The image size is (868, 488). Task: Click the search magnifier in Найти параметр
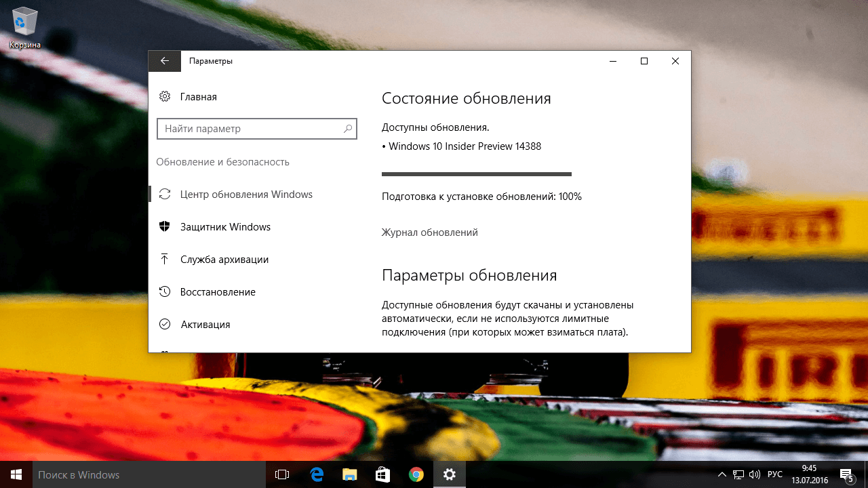(x=348, y=128)
